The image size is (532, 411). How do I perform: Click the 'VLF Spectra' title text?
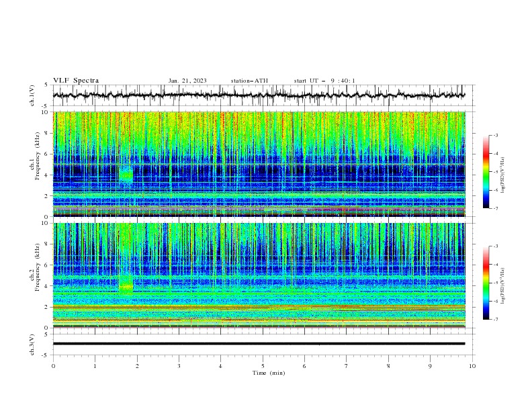76,81
